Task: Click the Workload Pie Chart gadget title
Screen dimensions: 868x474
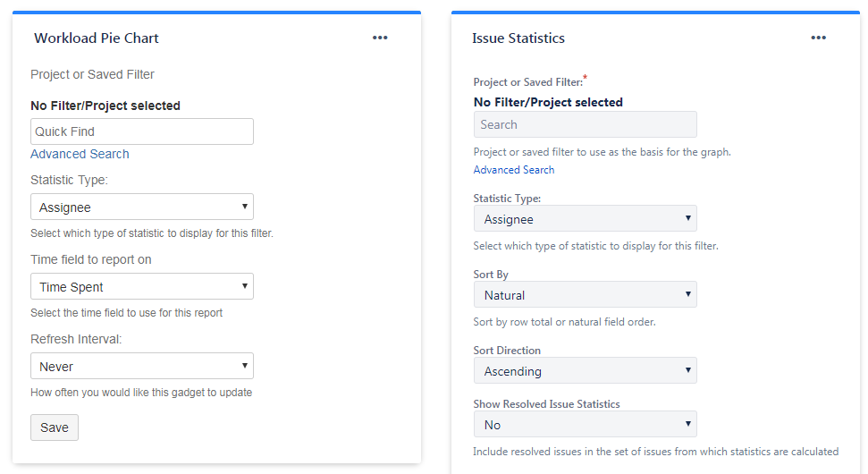Action: click(97, 38)
